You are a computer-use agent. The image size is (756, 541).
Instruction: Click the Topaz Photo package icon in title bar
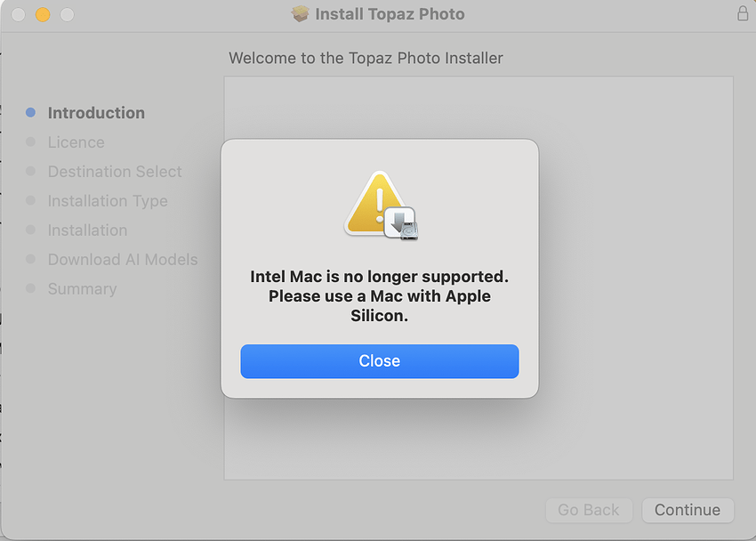[300, 13]
